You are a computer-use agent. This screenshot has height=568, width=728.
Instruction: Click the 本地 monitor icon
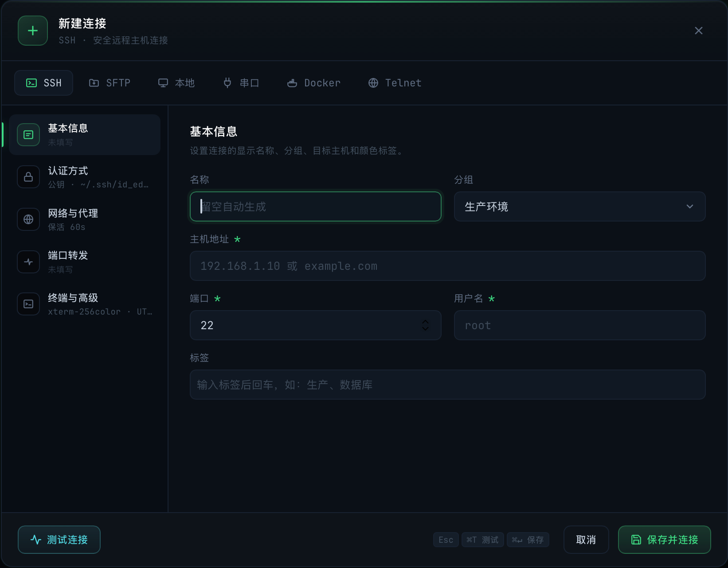pos(163,83)
